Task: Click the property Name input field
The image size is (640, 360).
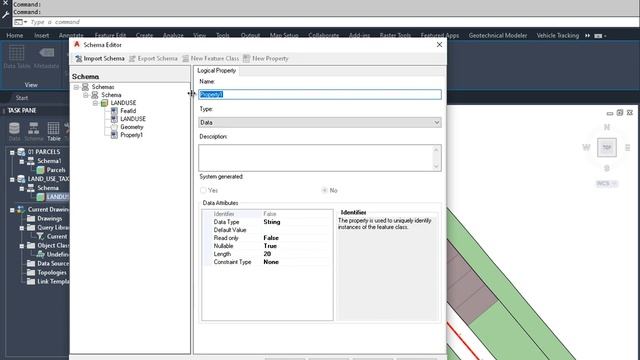Action: (320, 94)
